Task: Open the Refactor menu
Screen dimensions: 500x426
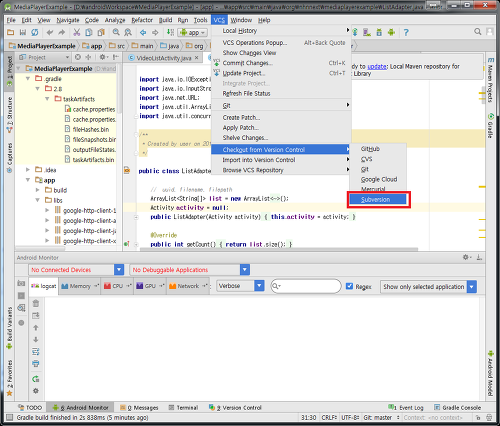Action: point(142,20)
